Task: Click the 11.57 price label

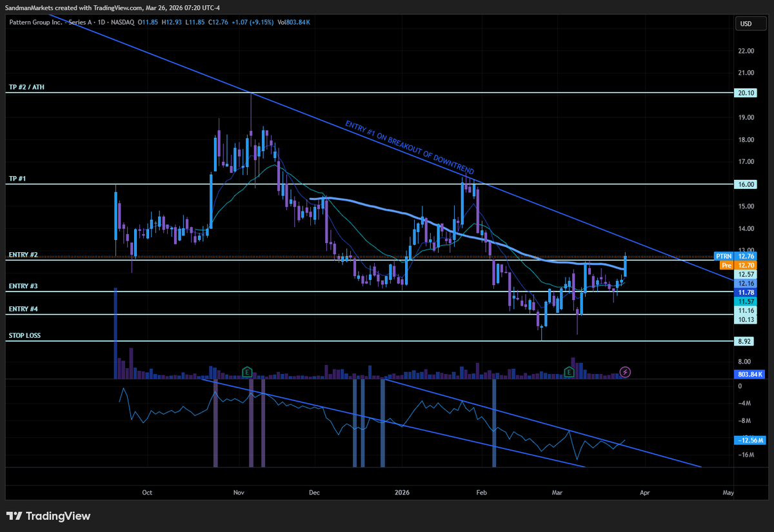Action: pyautogui.click(x=746, y=301)
